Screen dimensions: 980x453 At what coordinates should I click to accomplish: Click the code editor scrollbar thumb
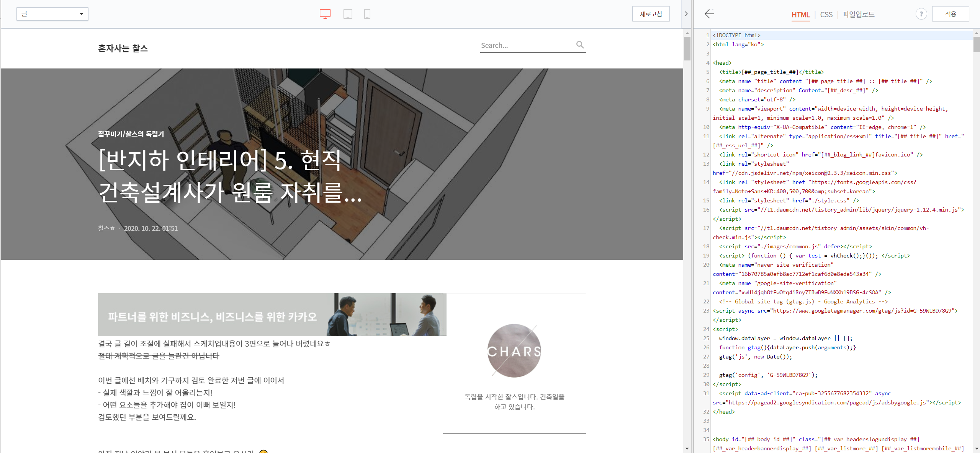[976, 44]
